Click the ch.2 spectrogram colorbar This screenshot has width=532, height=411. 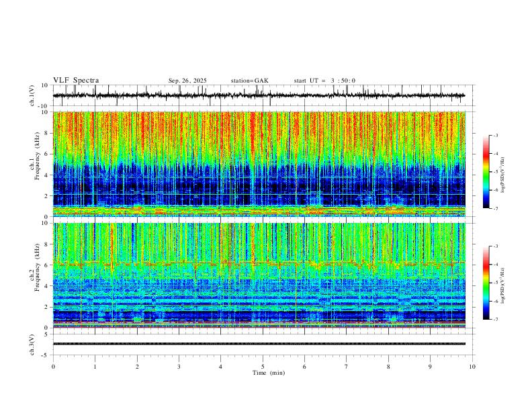click(486, 283)
